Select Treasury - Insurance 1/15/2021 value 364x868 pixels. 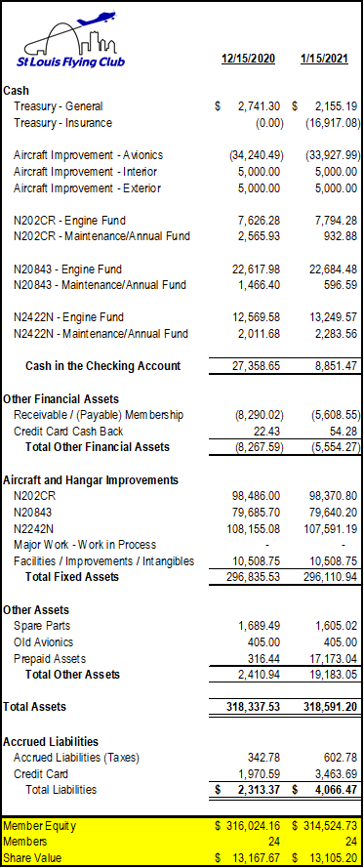332,123
